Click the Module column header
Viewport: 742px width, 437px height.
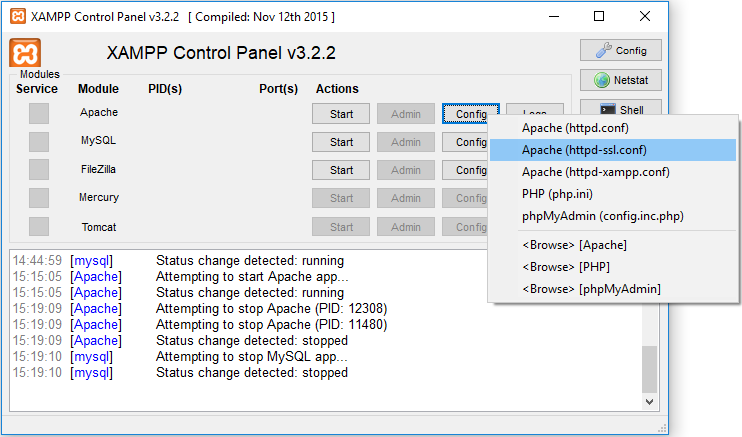click(98, 89)
